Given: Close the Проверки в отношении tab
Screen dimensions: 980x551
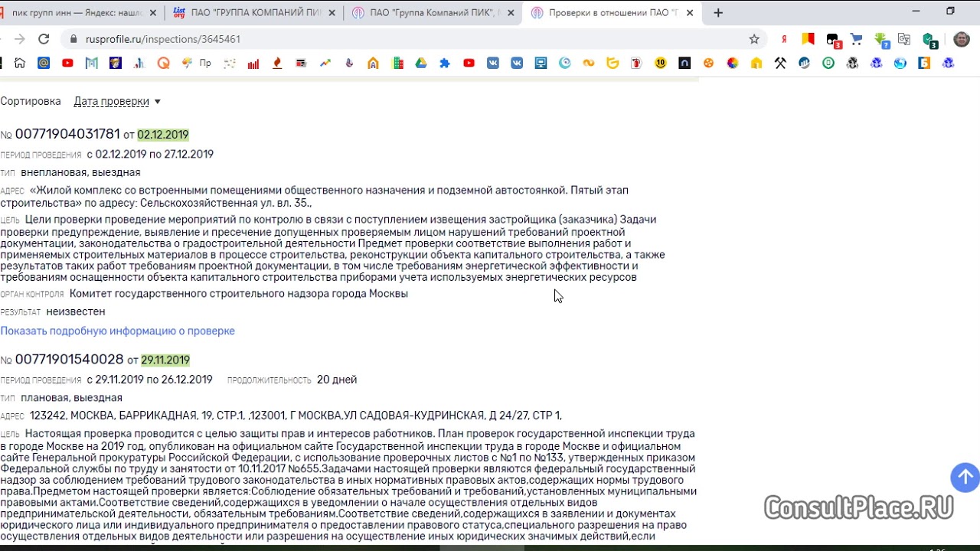Looking at the screenshot, I should [691, 13].
